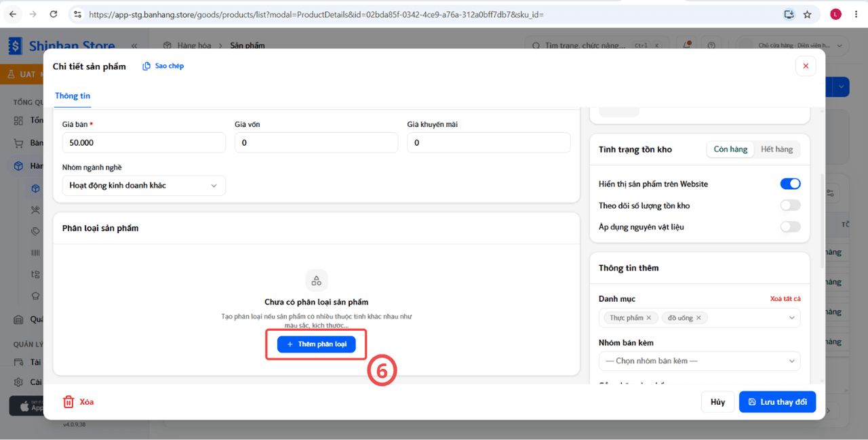Select Hết hàng stock status

(776, 149)
